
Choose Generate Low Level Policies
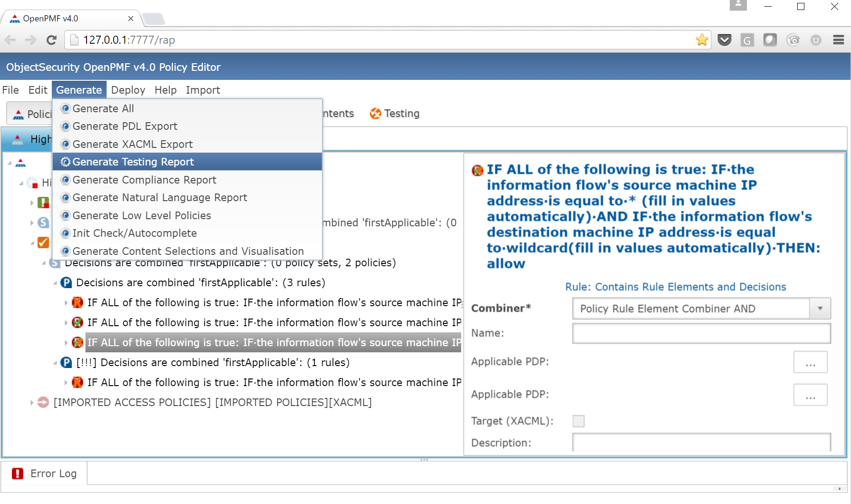pos(187,215)
